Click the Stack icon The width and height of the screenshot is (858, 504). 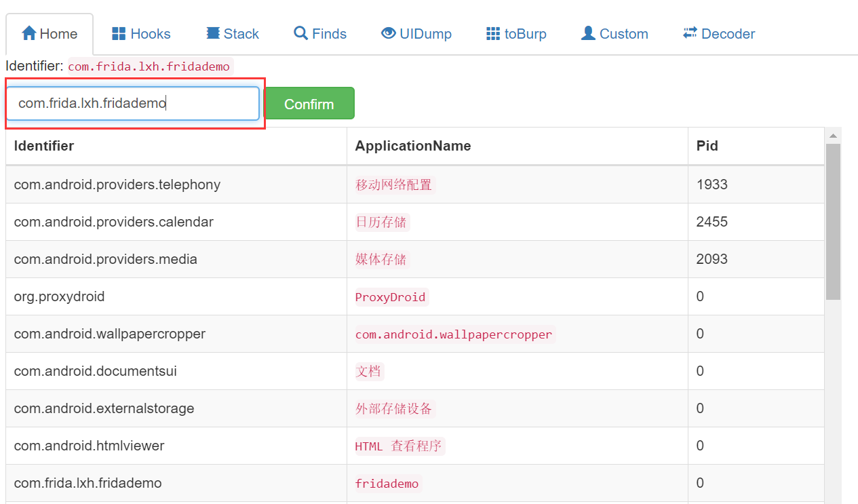213,33
